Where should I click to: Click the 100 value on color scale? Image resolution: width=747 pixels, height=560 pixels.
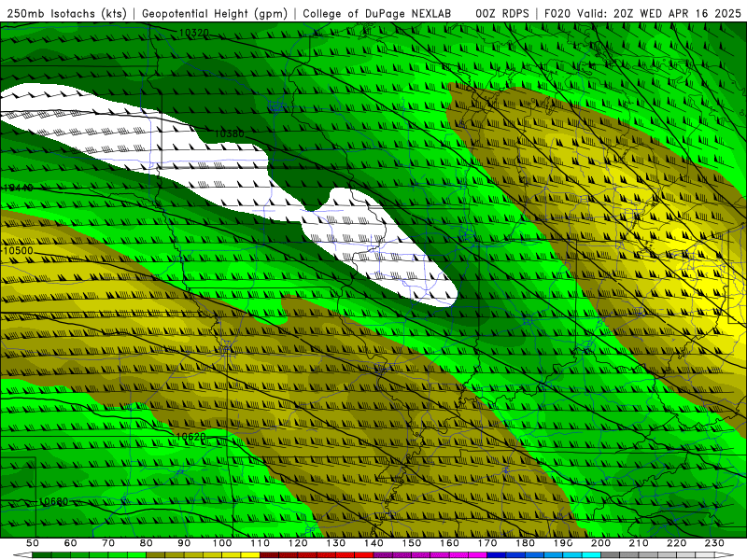coord(222,543)
